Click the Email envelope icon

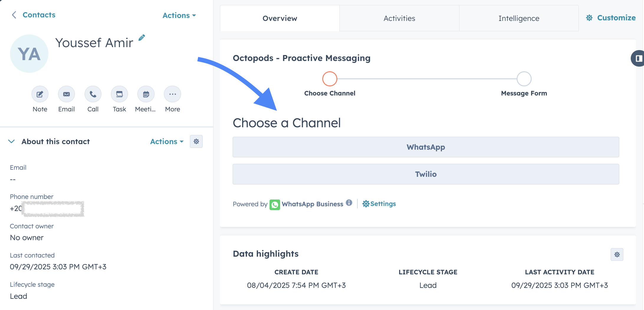tap(66, 94)
